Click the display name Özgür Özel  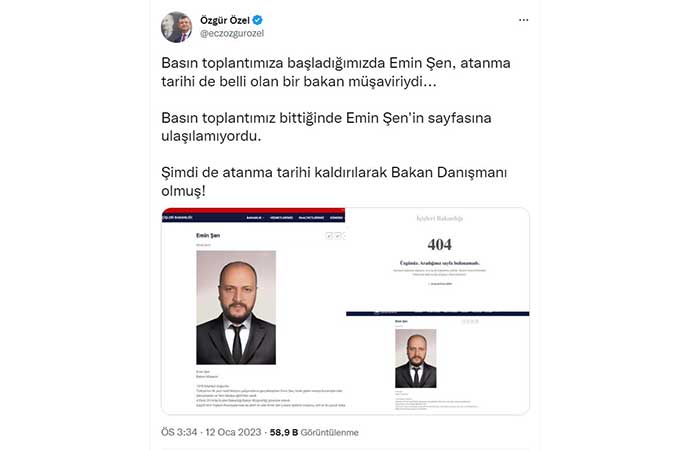(x=224, y=20)
